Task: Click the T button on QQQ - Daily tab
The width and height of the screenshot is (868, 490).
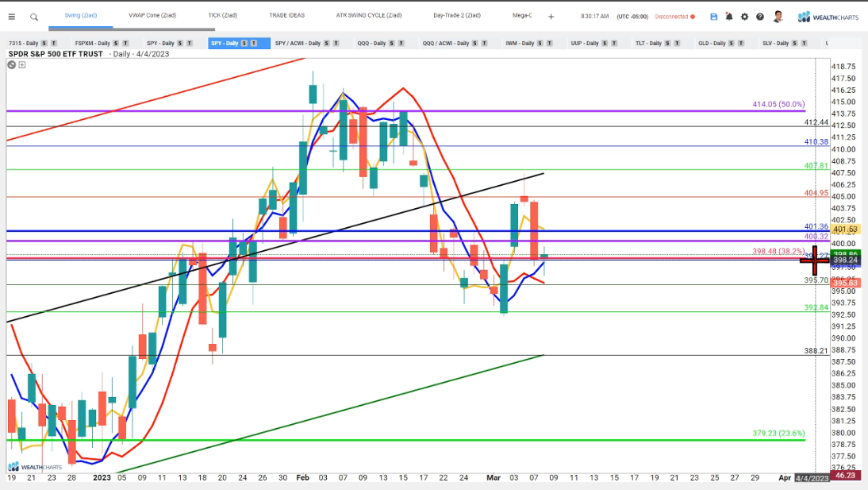Action: click(401, 43)
